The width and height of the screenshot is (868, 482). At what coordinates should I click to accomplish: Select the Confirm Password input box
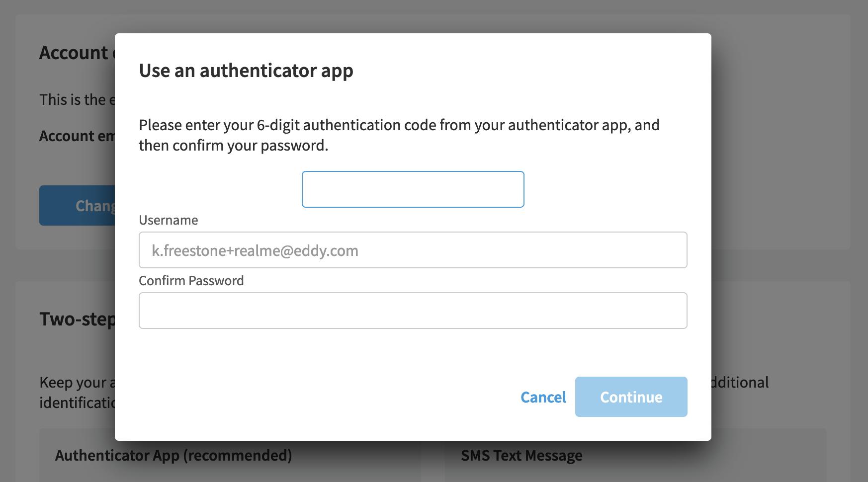[413, 311]
